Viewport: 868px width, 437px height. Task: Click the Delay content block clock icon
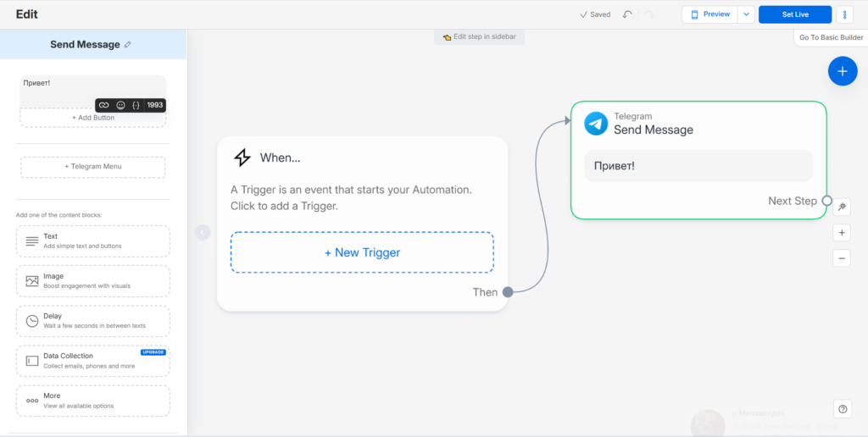click(x=32, y=321)
